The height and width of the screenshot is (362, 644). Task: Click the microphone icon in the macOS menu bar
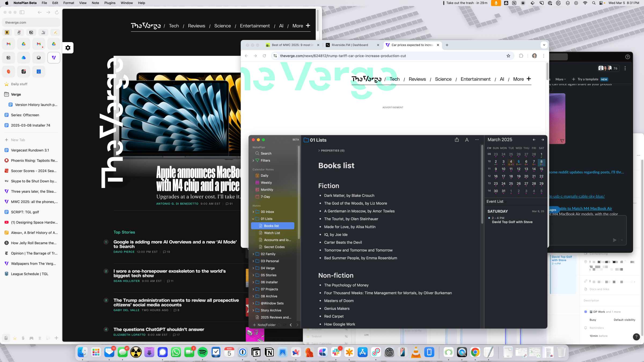tap(496, 3)
